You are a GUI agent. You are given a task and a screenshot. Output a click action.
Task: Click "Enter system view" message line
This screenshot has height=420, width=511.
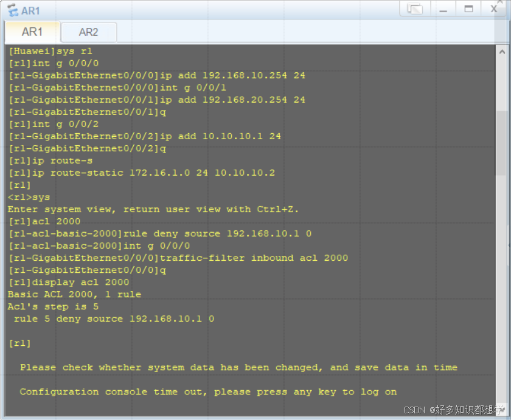(x=153, y=209)
